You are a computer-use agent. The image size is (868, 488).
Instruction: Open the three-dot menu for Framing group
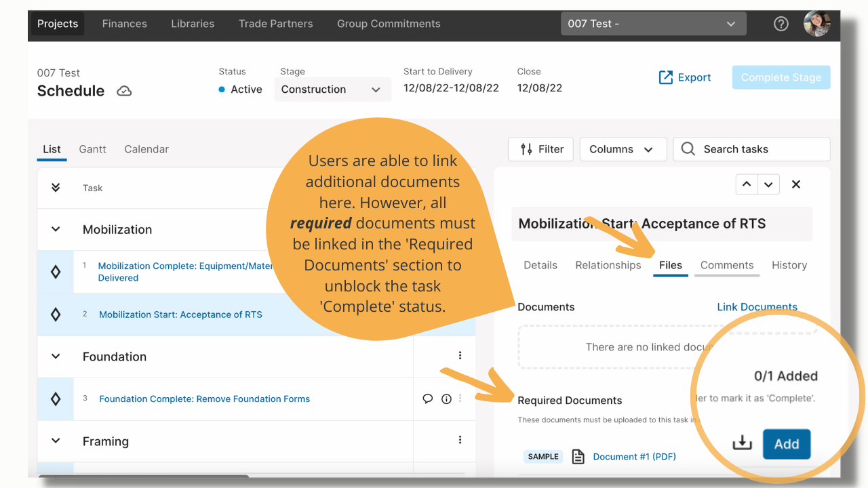click(x=460, y=440)
